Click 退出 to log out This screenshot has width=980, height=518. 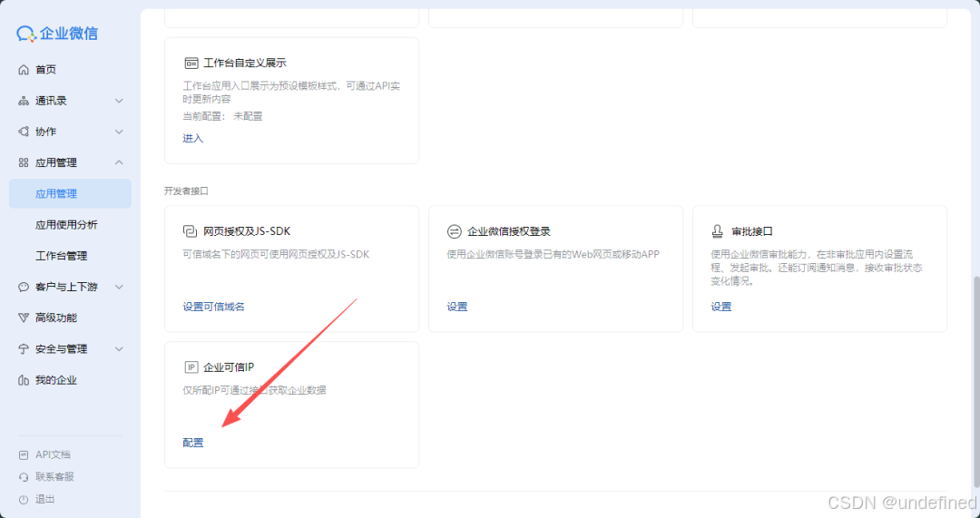pyautogui.click(x=45, y=499)
